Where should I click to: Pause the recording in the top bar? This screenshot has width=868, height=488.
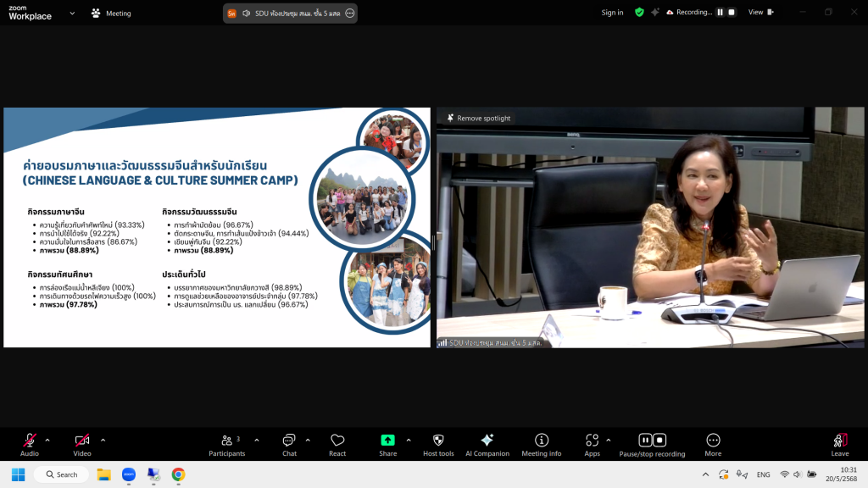point(721,13)
